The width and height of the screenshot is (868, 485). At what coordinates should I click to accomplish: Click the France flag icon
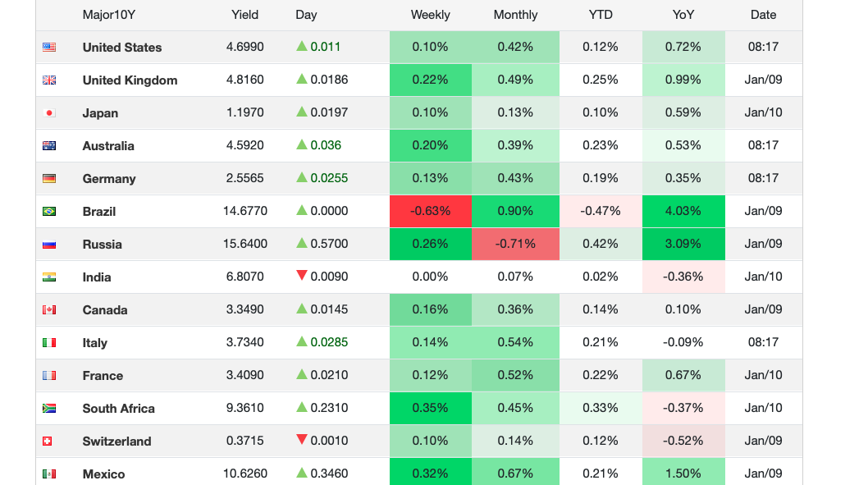coord(49,375)
